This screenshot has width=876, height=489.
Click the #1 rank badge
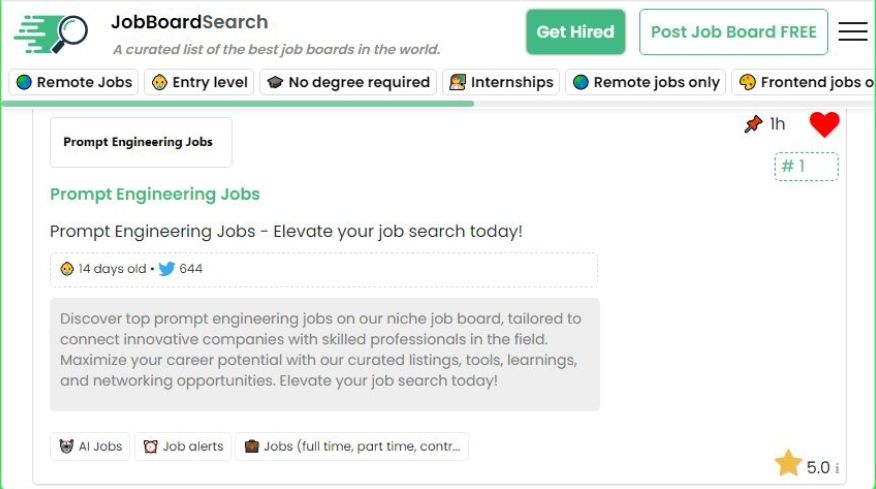(805, 166)
